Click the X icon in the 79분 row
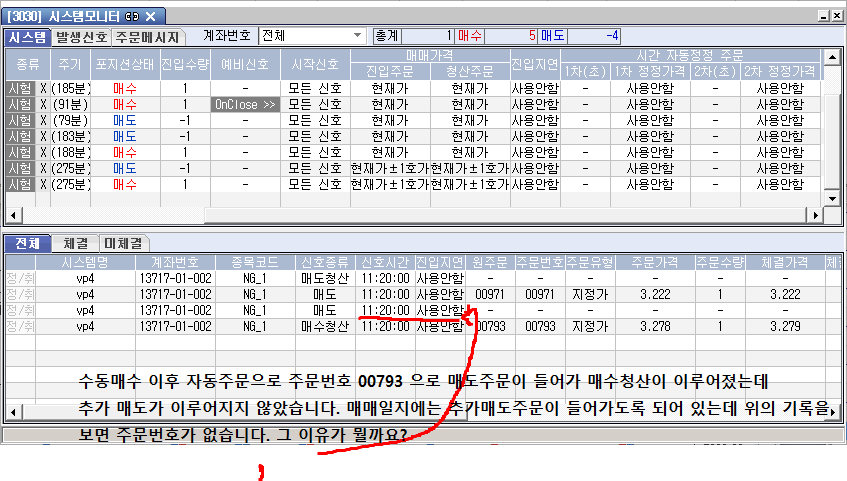The width and height of the screenshot is (847, 481). pos(44,120)
